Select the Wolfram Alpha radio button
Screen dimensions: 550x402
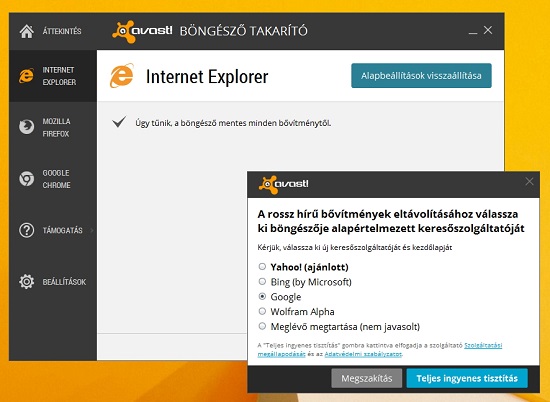262,311
